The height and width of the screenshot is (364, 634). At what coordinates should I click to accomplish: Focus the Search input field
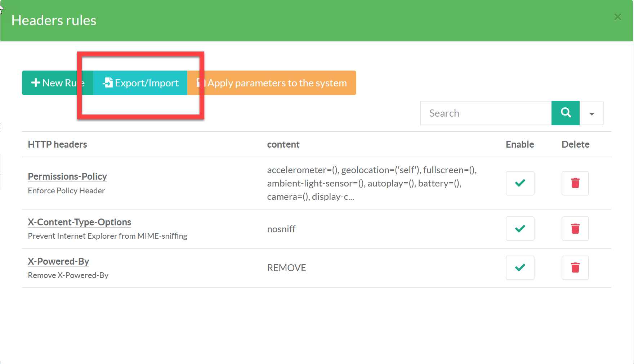click(486, 113)
